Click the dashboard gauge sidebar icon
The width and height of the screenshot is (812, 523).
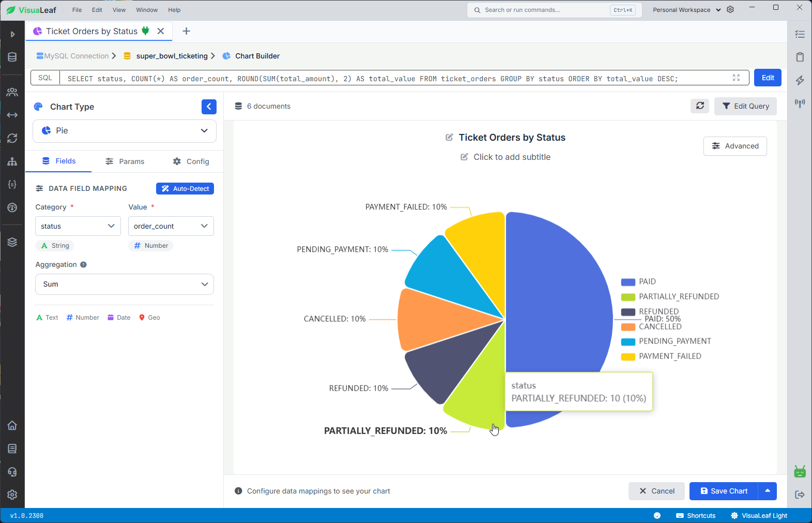[12, 207]
